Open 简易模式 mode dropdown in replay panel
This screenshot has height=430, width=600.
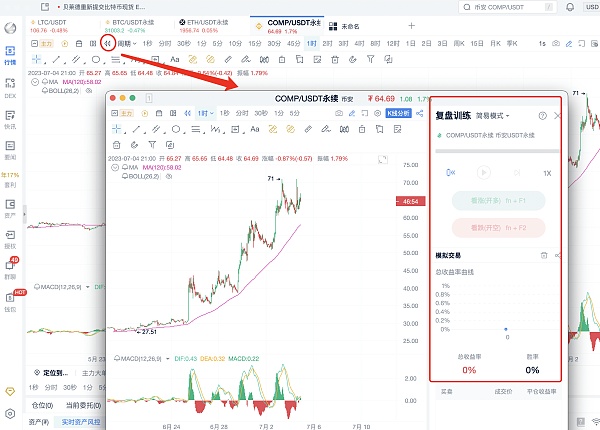(492, 116)
